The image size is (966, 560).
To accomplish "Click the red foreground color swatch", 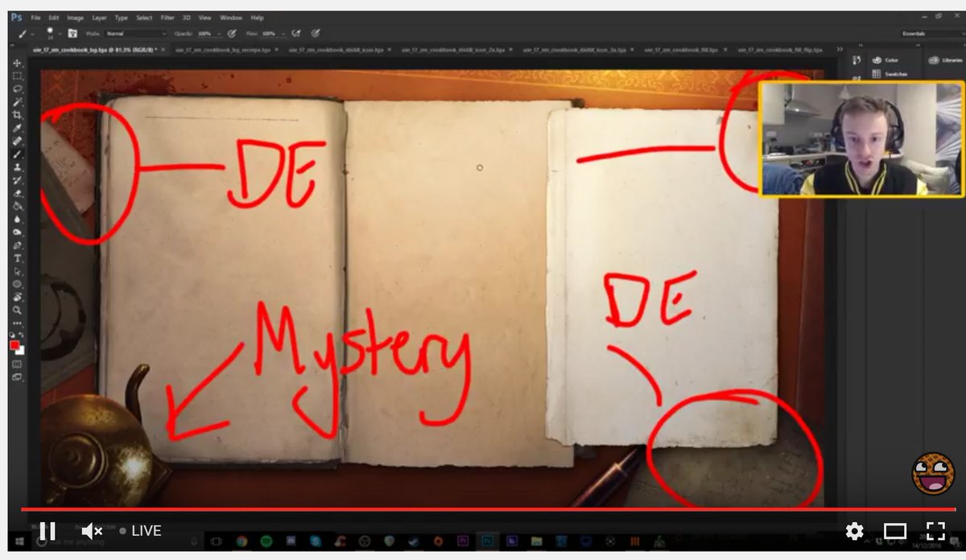I will click(x=15, y=345).
